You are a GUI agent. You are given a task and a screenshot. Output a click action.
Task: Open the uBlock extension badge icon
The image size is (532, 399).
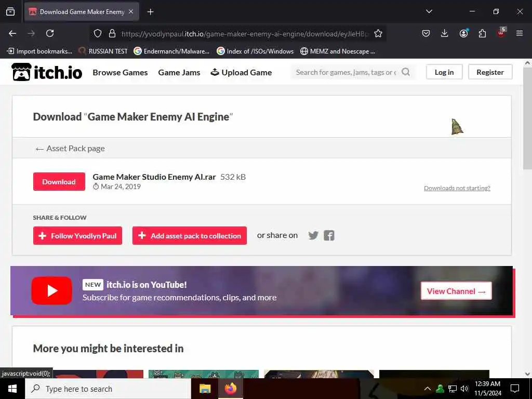click(x=501, y=33)
